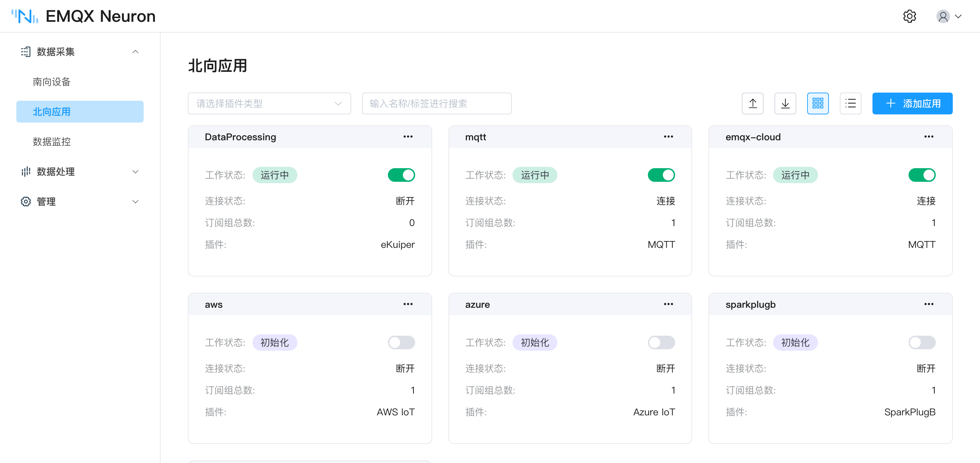980x463 pixels.
Task: Click the 数据采集 sidebar icon
Action: (x=26, y=52)
